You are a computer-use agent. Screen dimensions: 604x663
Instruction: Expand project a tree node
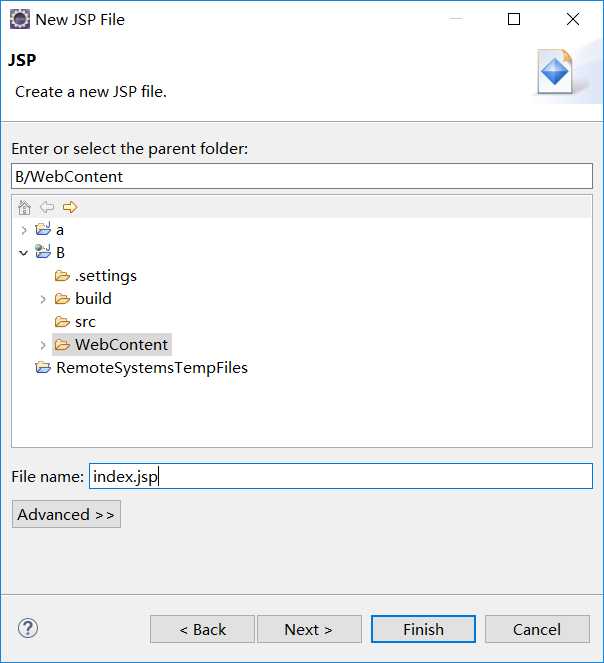coord(24,230)
